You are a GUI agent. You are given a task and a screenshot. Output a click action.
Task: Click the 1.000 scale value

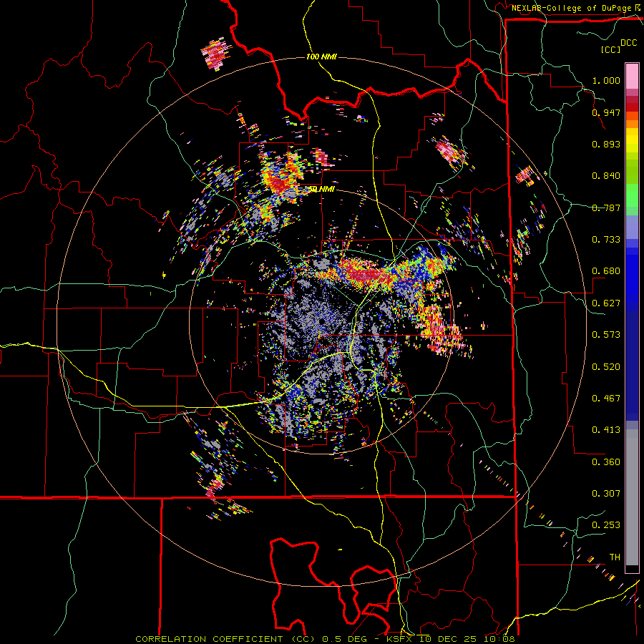point(606,80)
